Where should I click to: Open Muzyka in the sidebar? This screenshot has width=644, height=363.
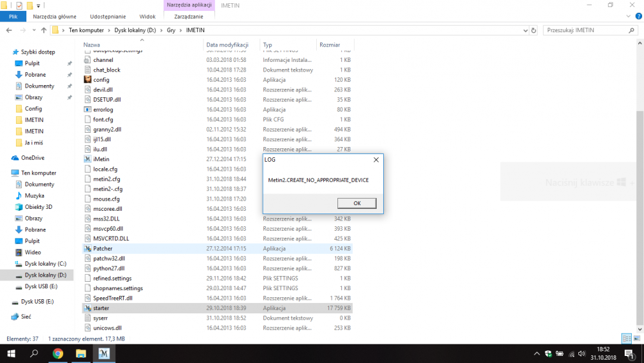tap(34, 195)
